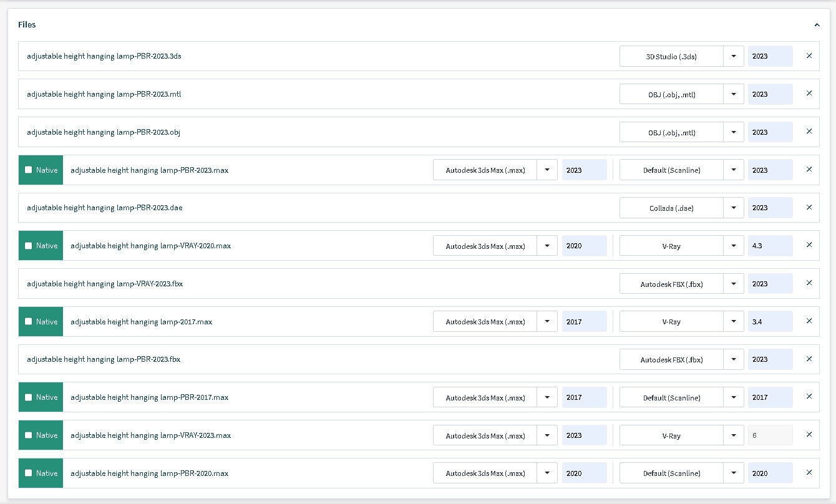Click the VRAY-2023.fbx file name

105,284
